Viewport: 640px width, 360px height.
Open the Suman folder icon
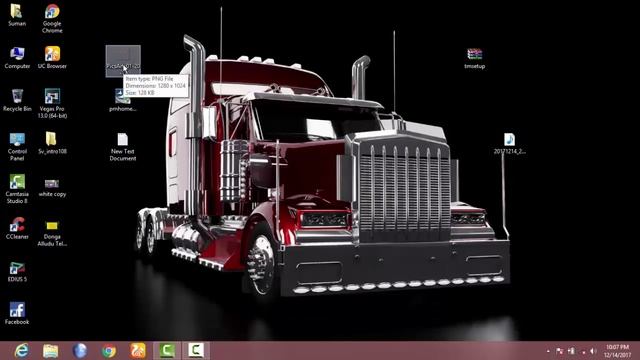coord(17,15)
